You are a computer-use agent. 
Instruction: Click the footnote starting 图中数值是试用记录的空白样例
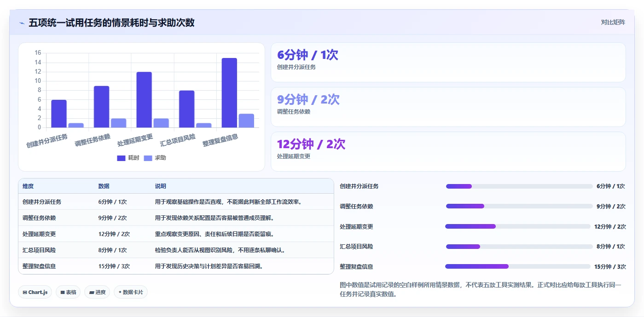point(481,290)
